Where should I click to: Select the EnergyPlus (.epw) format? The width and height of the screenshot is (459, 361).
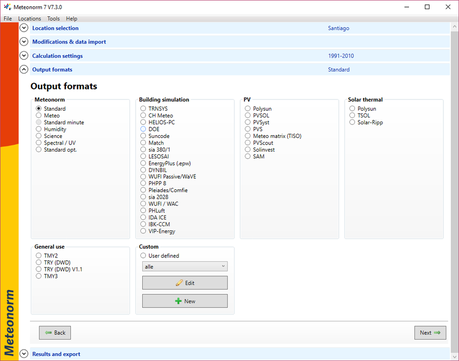(x=143, y=163)
